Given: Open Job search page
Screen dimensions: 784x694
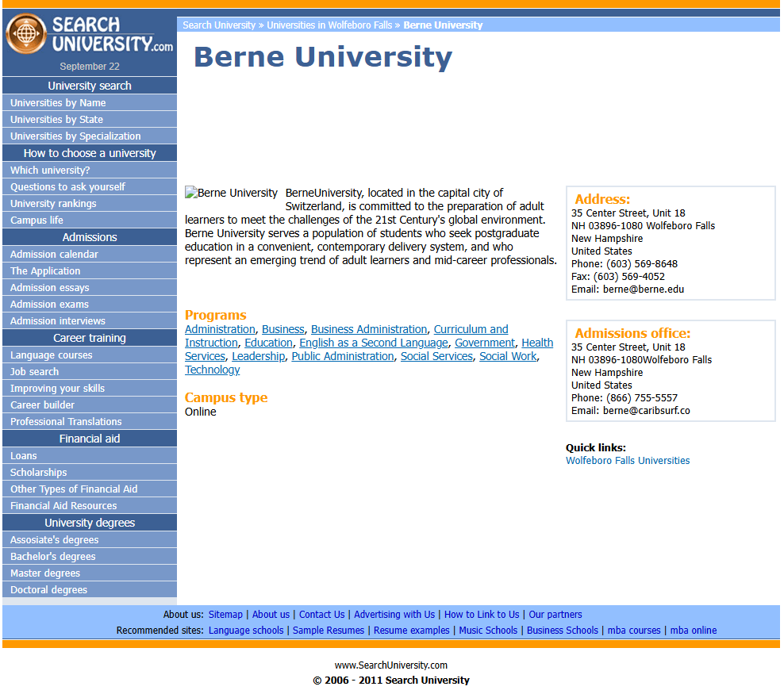Looking at the screenshot, I should [x=90, y=372].
